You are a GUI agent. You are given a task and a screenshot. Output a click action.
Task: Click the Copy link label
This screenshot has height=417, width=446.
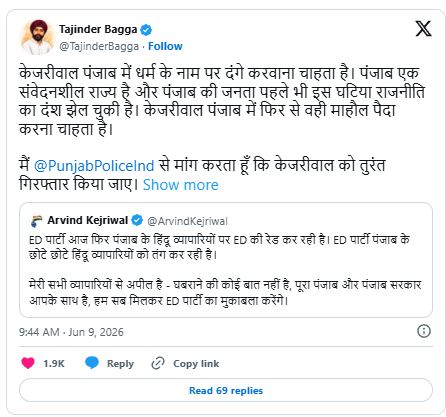196,363
